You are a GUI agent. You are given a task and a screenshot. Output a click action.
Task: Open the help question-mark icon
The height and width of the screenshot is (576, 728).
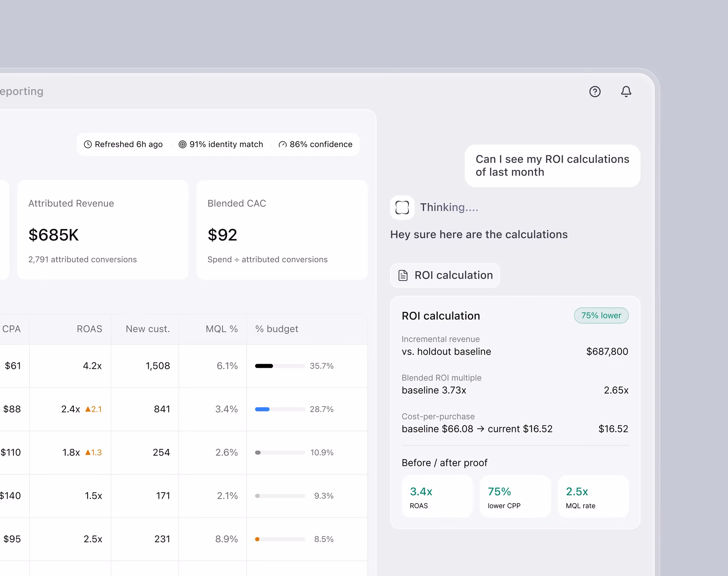pyautogui.click(x=595, y=91)
